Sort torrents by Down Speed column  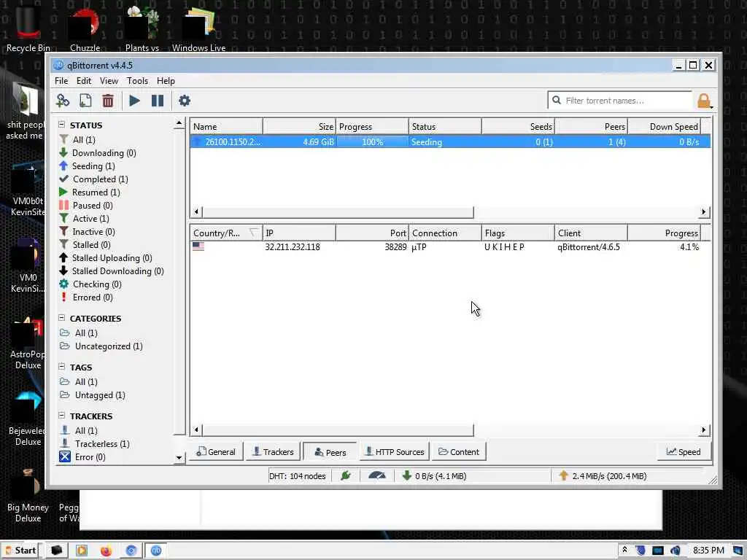coord(664,127)
